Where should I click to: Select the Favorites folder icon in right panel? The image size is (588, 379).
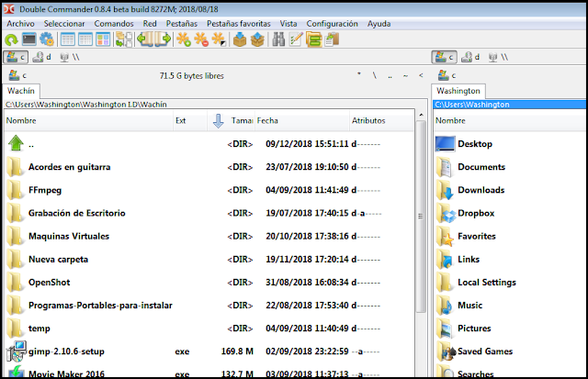(445, 237)
